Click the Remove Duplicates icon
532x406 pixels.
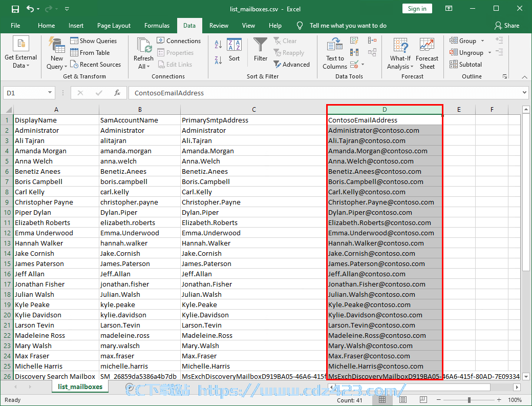[354, 53]
